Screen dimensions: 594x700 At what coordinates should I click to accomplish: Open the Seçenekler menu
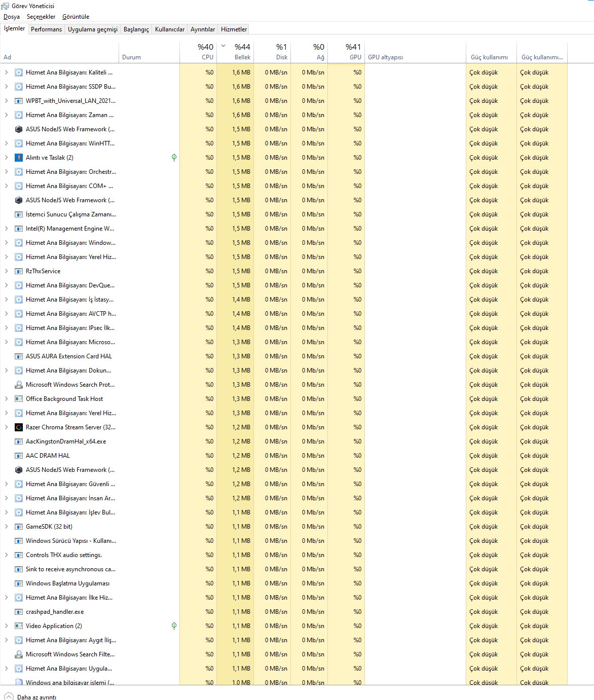coord(41,17)
